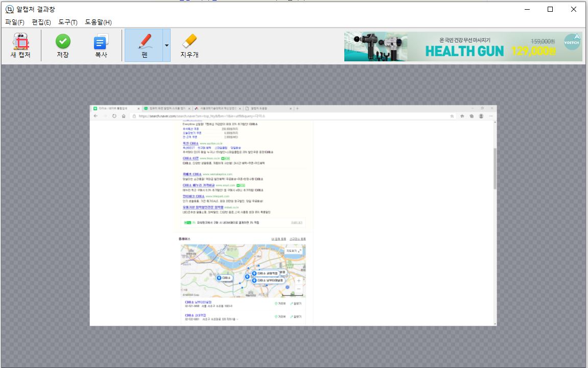Close the 알캡처 결과창 window
The image size is (588, 368).
(x=573, y=9)
